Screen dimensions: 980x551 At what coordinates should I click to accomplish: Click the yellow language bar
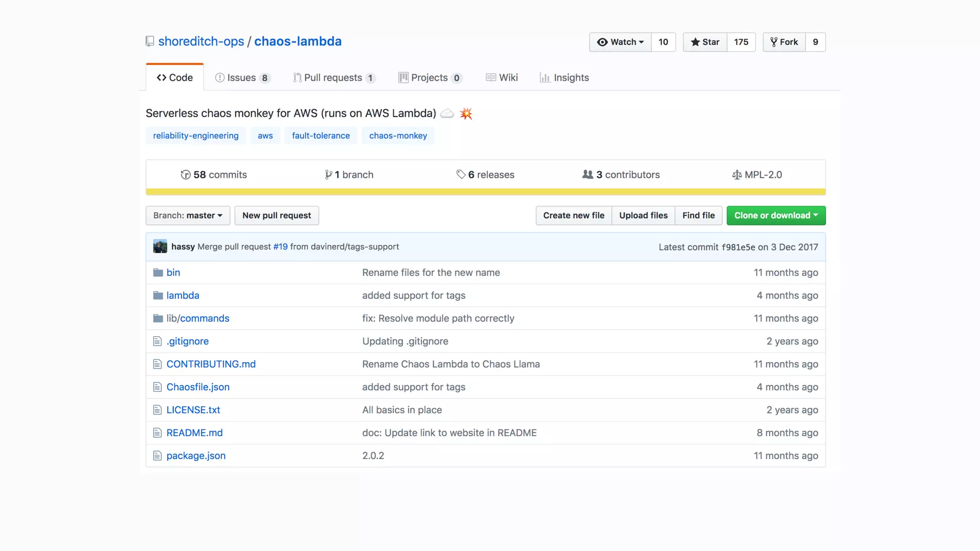click(x=485, y=192)
